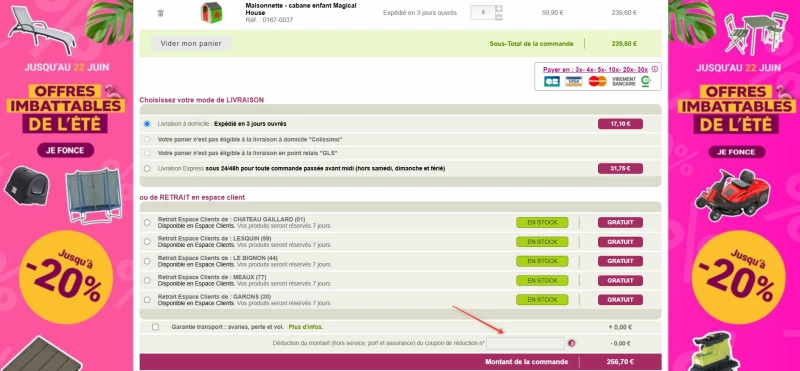Open the Plus d'infos link
This screenshot has width=800, height=371.
(306, 327)
